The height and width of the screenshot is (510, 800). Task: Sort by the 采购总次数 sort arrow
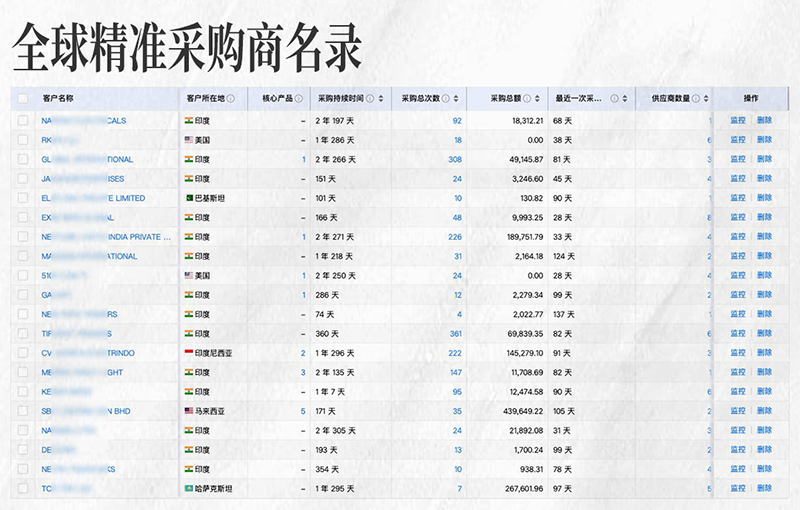tap(458, 99)
